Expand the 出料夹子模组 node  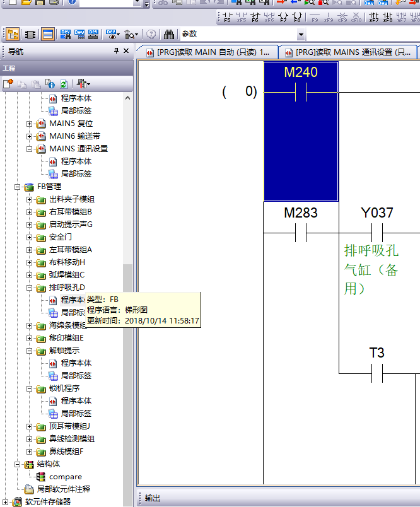tap(30, 199)
